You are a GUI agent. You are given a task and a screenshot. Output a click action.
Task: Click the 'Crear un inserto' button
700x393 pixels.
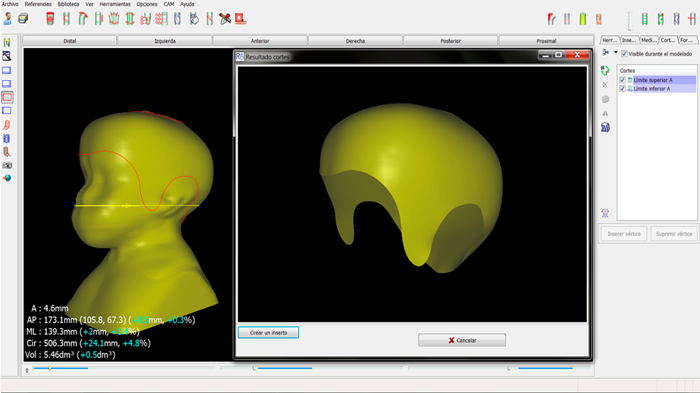268,333
